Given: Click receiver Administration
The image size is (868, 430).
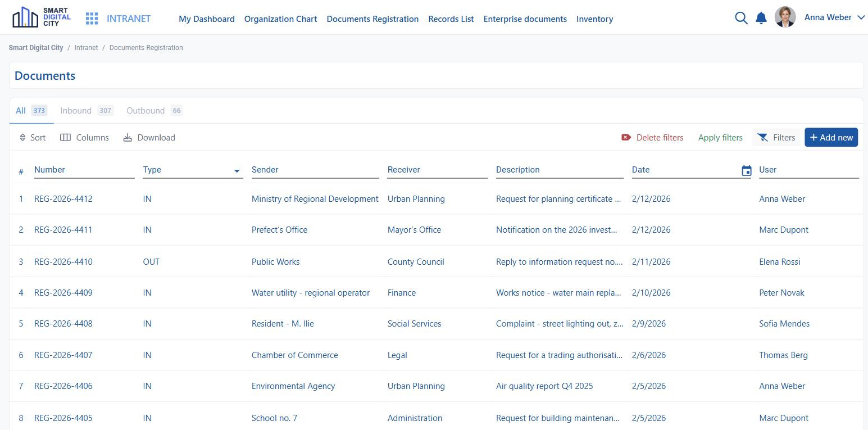Looking at the screenshot, I should (415, 418).
